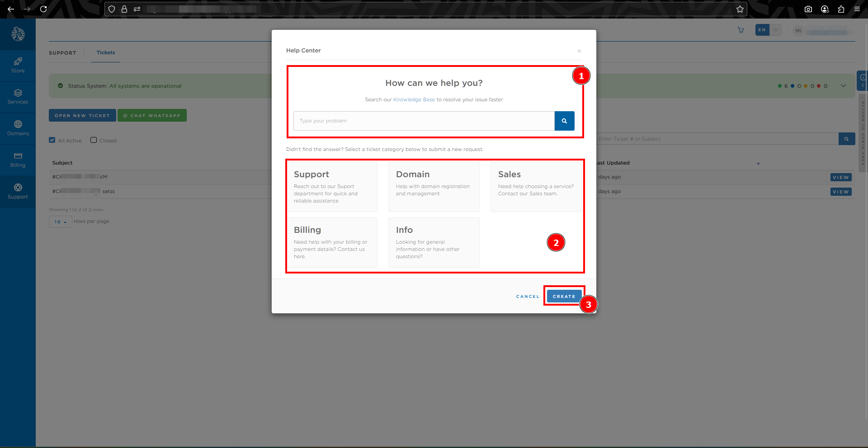Click the 'Type your problem' search field

click(424, 121)
